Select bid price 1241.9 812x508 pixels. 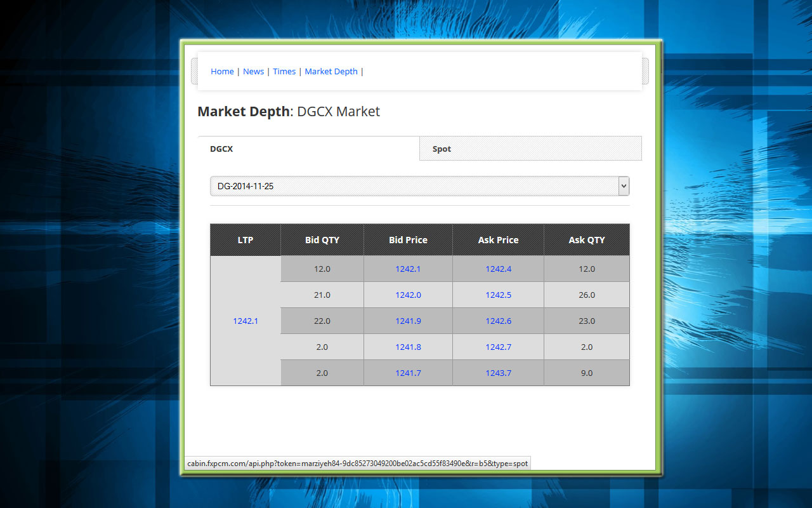click(x=408, y=321)
